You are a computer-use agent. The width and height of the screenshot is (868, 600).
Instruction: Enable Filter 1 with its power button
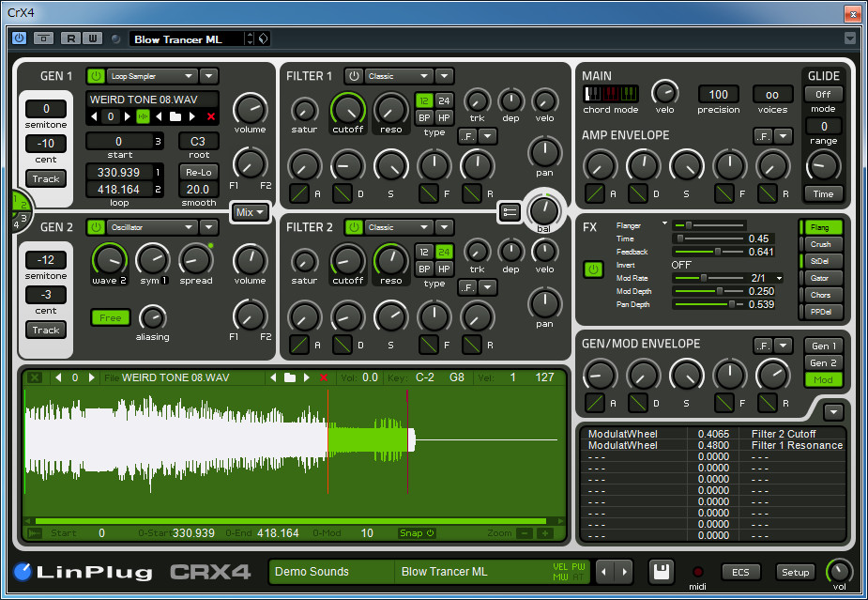click(354, 76)
